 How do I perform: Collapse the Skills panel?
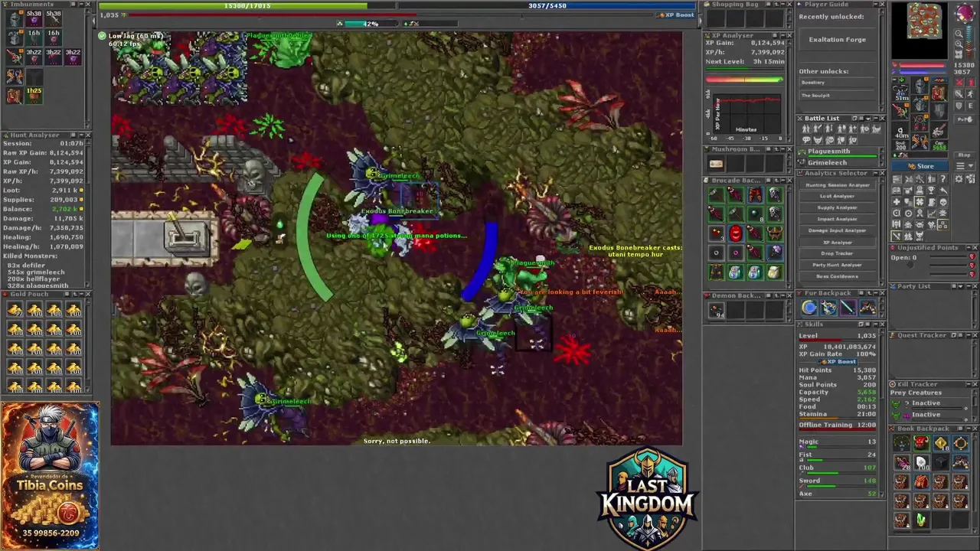[x=876, y=324]
